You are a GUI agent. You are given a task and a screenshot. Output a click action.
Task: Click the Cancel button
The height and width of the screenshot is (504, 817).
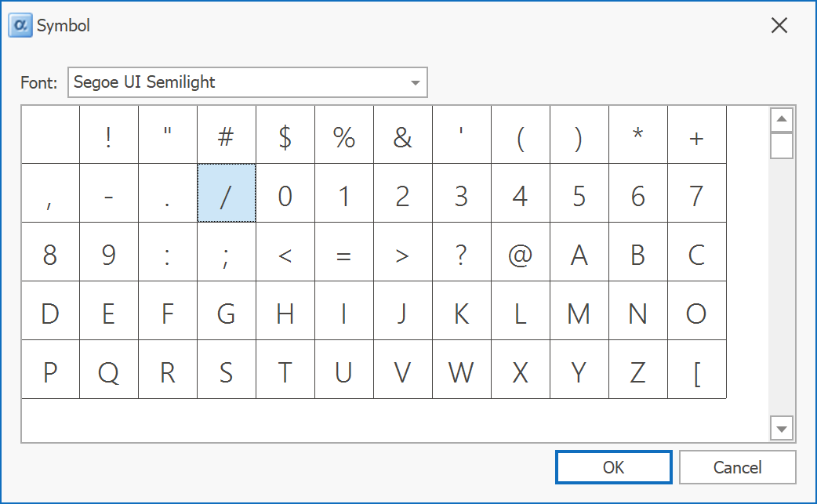[737, 467]
